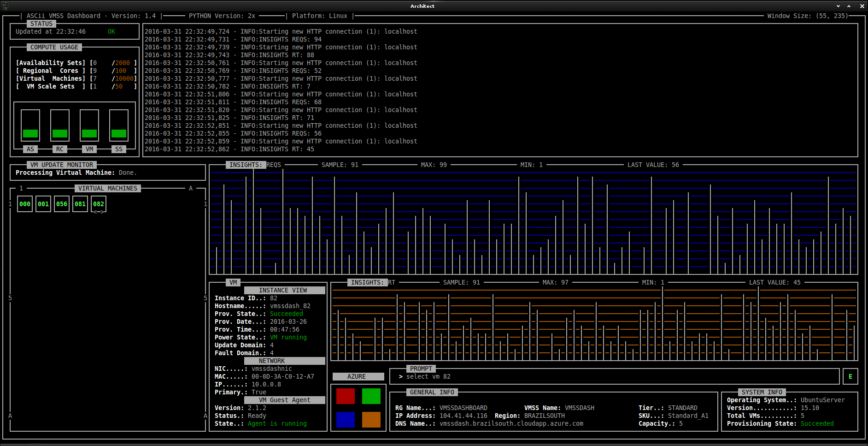Click the title bar down arrow button
868x446 pixels.
click(x=838, y=6)
